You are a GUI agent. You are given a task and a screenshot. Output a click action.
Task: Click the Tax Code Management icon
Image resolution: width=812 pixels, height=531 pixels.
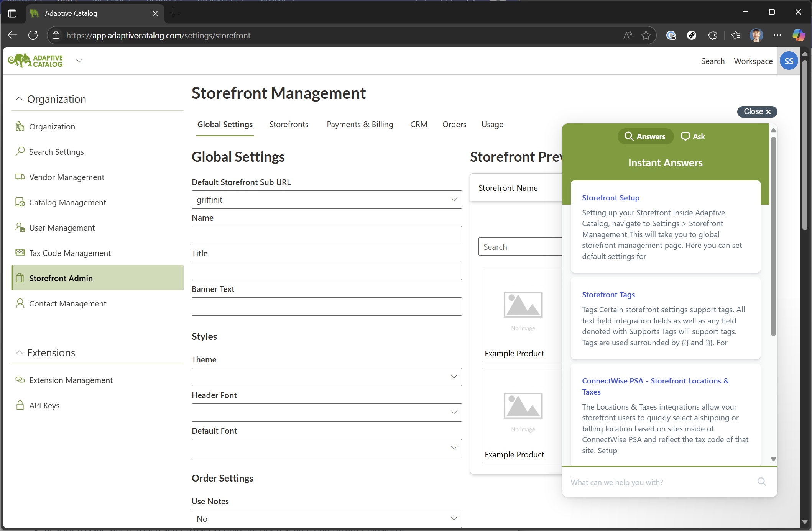point(20,252)
